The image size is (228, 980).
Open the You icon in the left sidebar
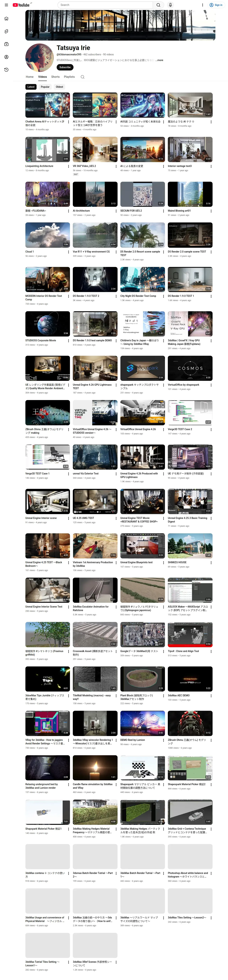(6, 57)
